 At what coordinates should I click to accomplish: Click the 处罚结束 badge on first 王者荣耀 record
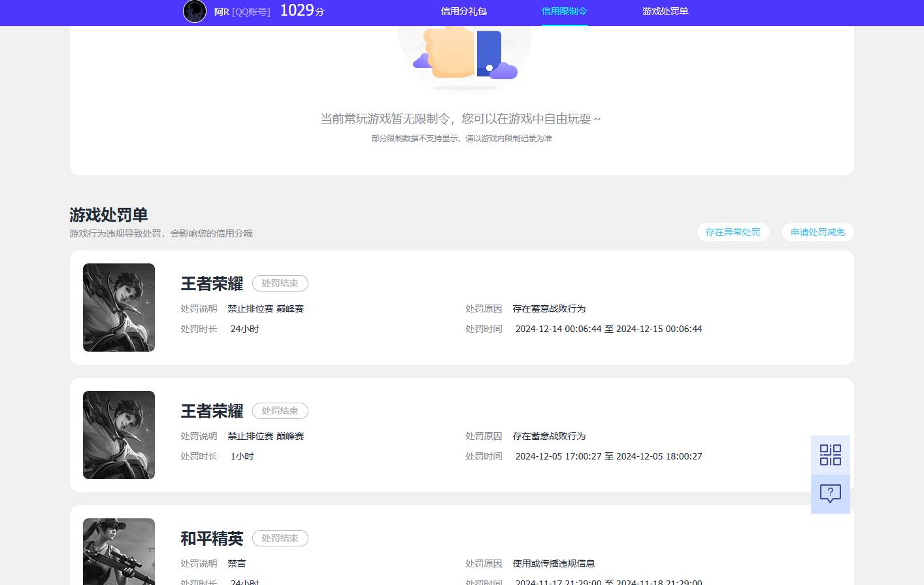tap(280, 283)
